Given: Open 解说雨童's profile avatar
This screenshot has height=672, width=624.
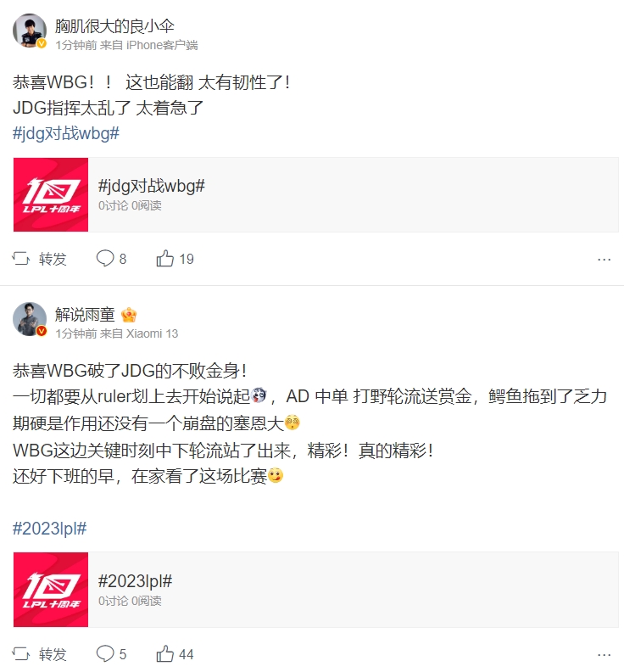Looking at the screenshot, I should pos(30,319).
